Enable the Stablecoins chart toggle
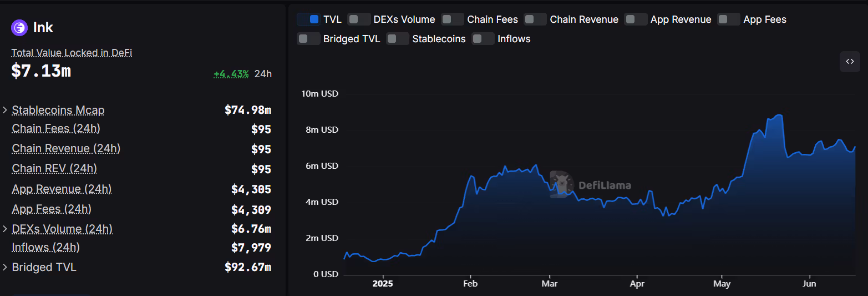The width and height of the screenshot is (868, 296). [398, 39]
